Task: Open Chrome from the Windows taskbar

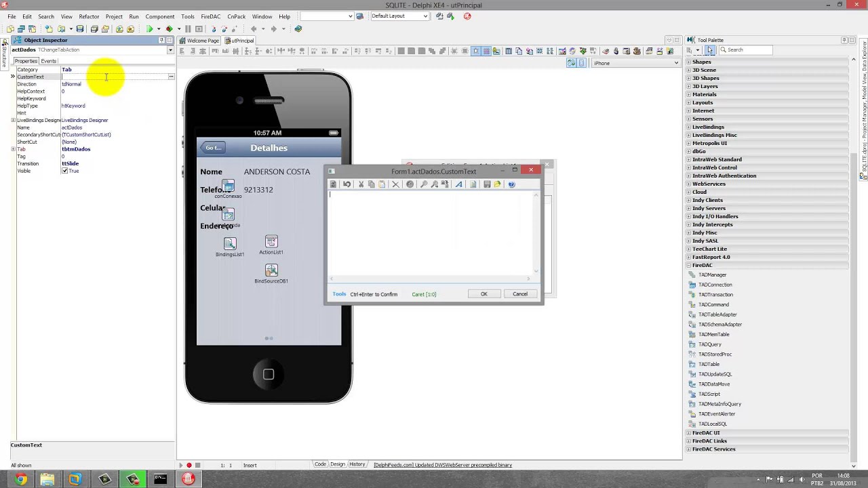Action: (x=22, y=479)
